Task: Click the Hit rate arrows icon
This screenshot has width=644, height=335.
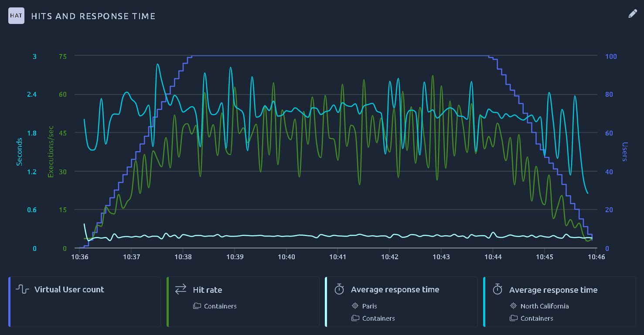Action: (181, 289)
